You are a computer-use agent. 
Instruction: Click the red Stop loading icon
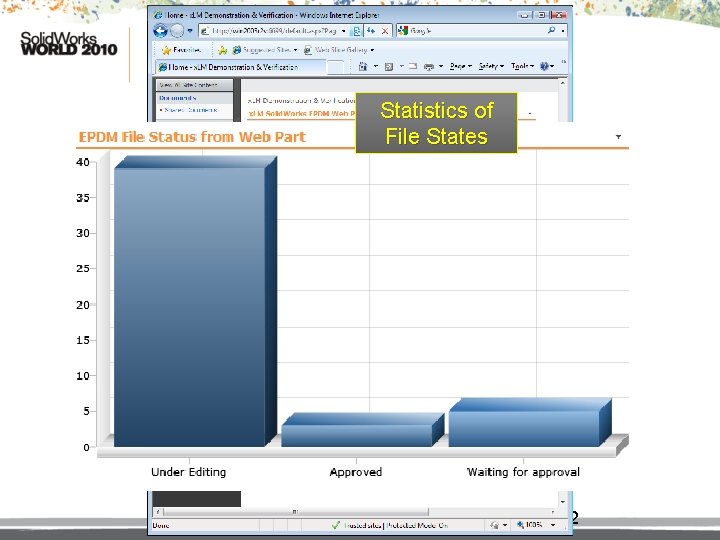point(385,31)
